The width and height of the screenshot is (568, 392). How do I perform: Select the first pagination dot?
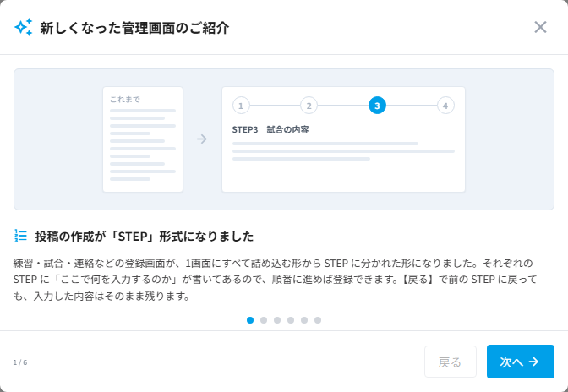click(x=250, y=320)
